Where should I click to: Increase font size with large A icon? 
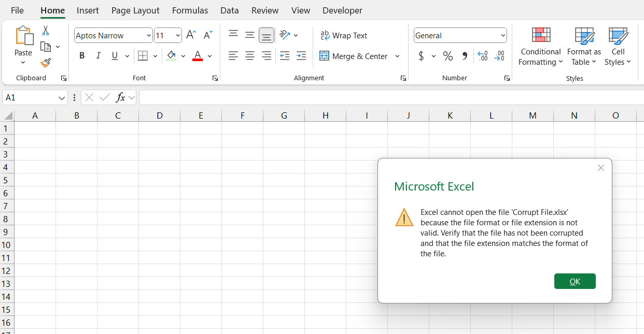click(191, 35)
